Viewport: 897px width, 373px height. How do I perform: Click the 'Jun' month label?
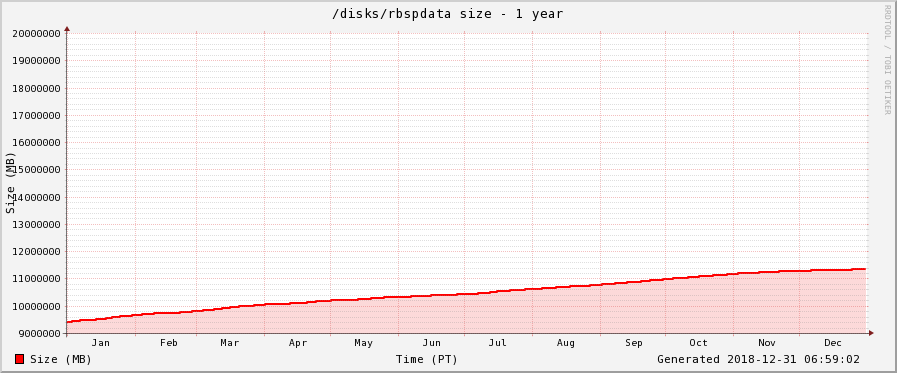431,343
